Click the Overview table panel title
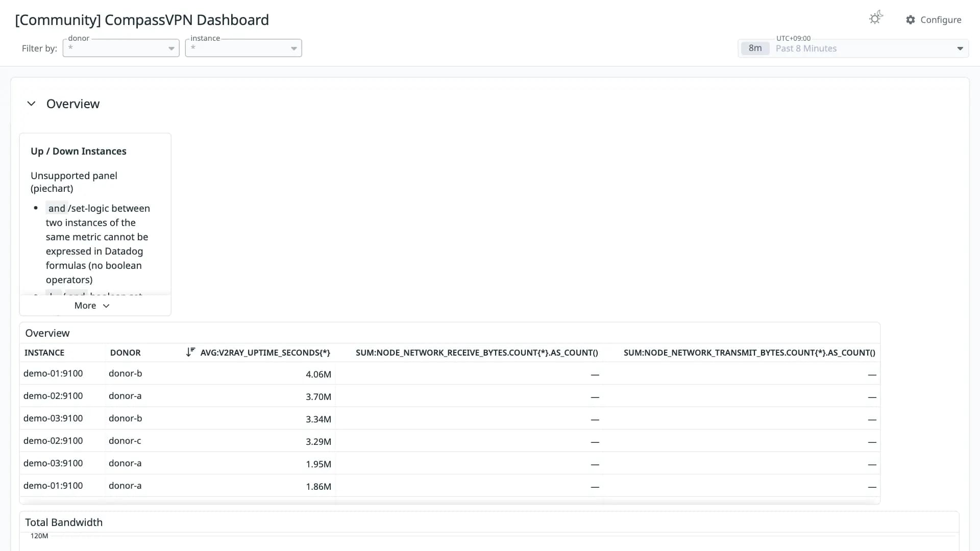This screenshot has height=551, width=980. point(47,333)
